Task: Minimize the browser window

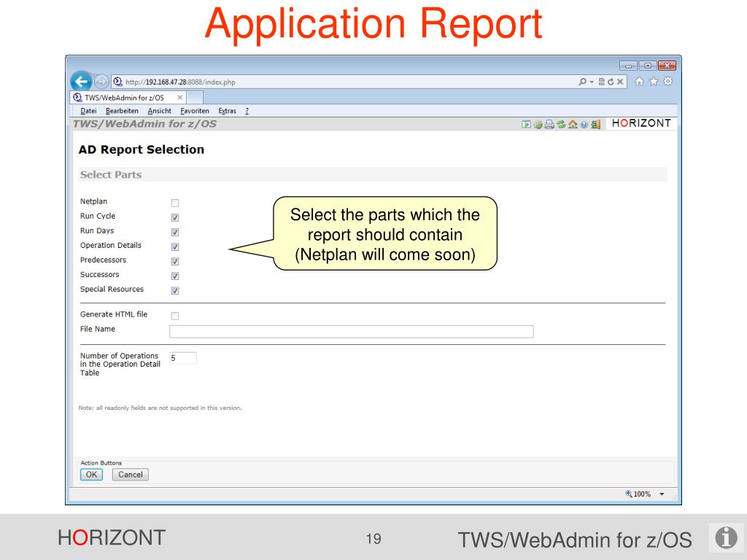Action: 628,65
